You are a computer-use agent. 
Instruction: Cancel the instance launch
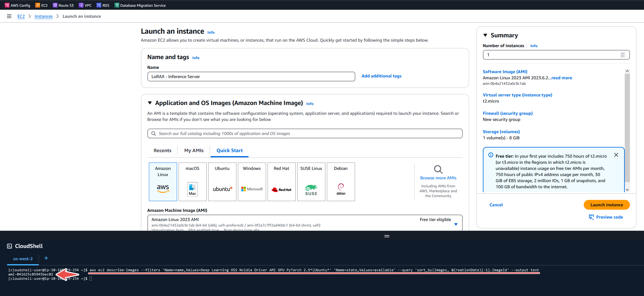pyautogui.click(x=496, y=205)
